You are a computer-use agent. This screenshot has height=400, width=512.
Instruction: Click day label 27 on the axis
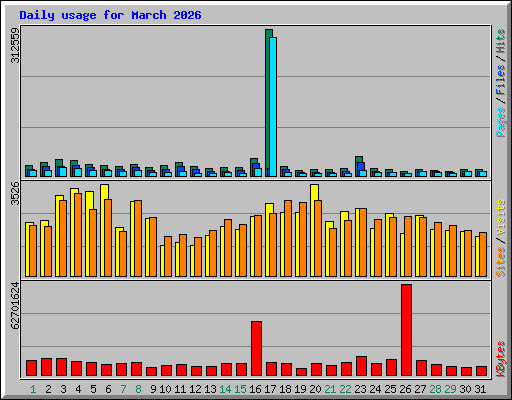(x=420, y=389)
